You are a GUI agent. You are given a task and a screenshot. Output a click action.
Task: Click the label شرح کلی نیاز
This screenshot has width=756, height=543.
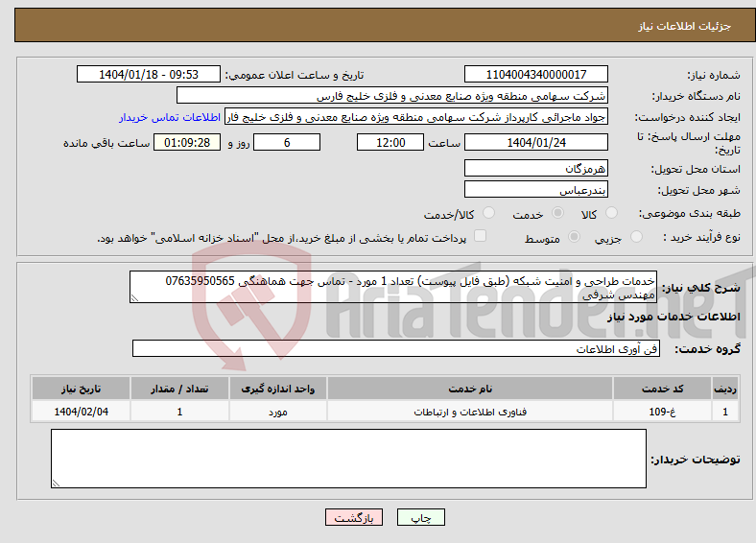click(701, 288)
